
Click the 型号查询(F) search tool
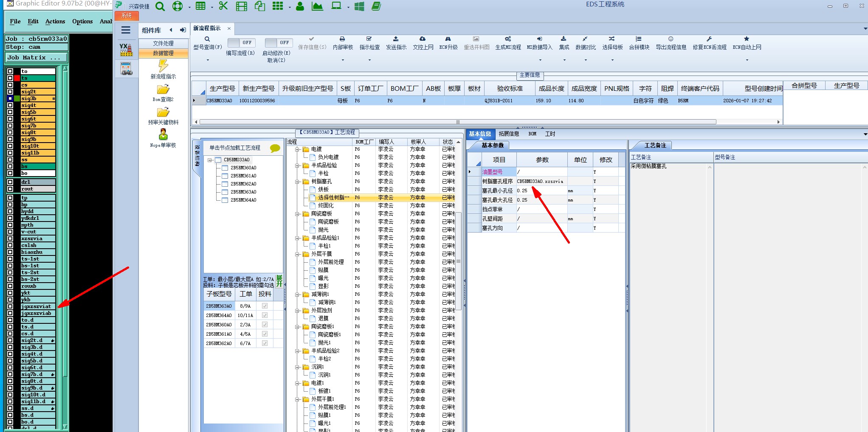pyautogui.click(x=208, y=43)
